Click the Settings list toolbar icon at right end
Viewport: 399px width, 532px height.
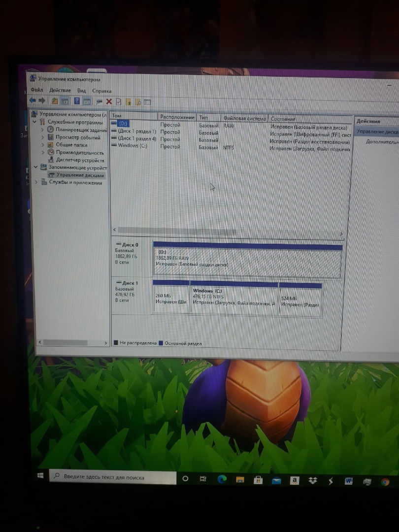point(147,102)
